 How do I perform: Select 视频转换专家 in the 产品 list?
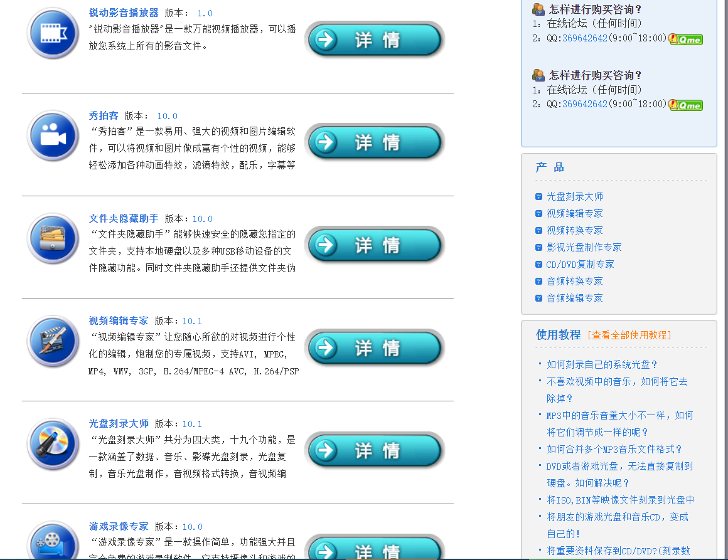pyautogui.click(x=574, y=230)
